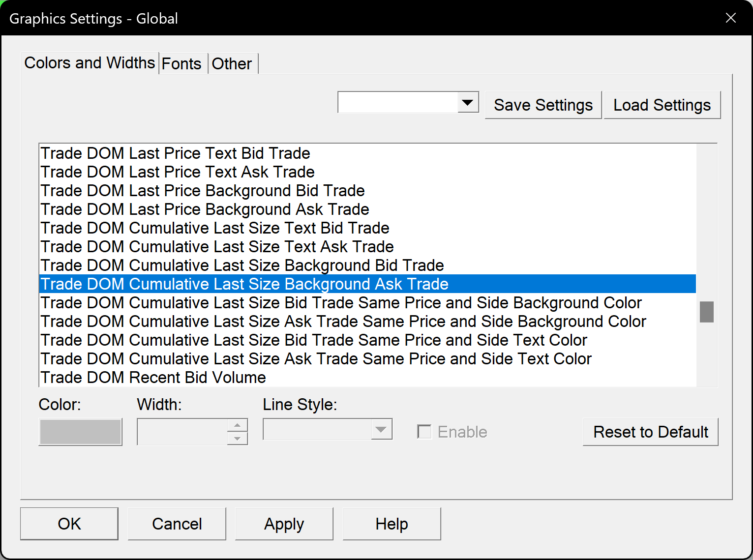The width and height of the screenshot is (753, 560).
Task: Open Help for graphics settings
Action: pos(392,524)
